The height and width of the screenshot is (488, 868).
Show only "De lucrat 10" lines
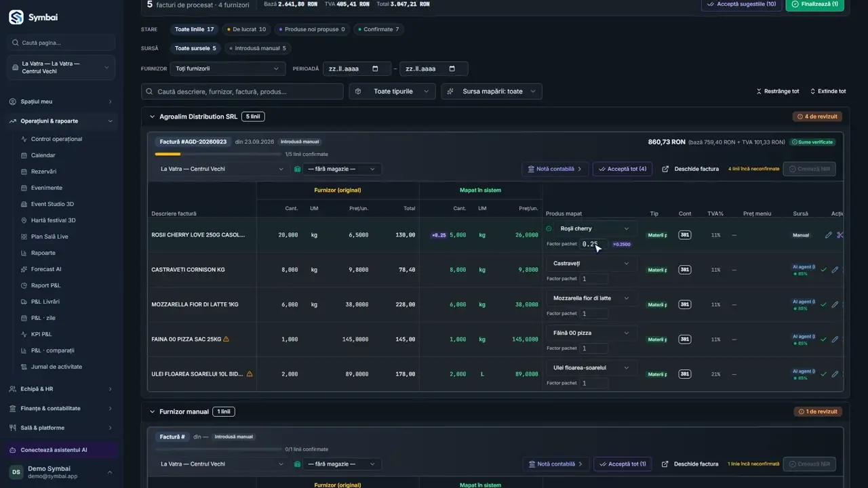[x=247, y=29]
